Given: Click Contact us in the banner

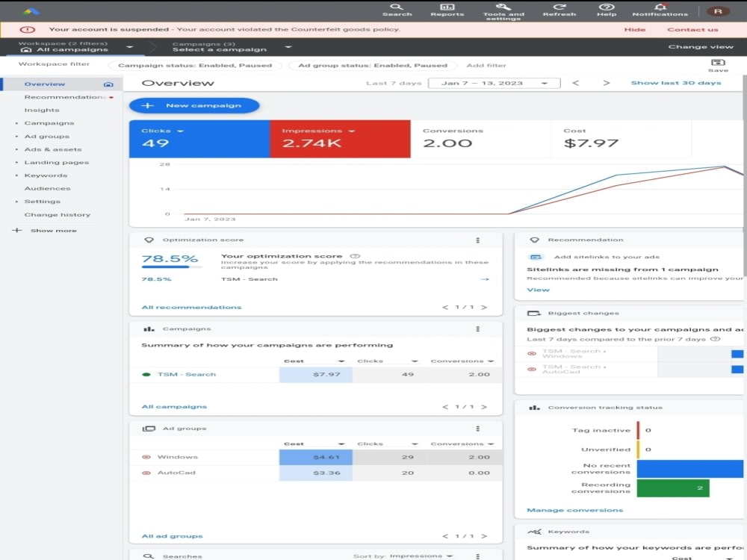Looking at the screenshot, I should pyautogui.click(x=692, y=30).
